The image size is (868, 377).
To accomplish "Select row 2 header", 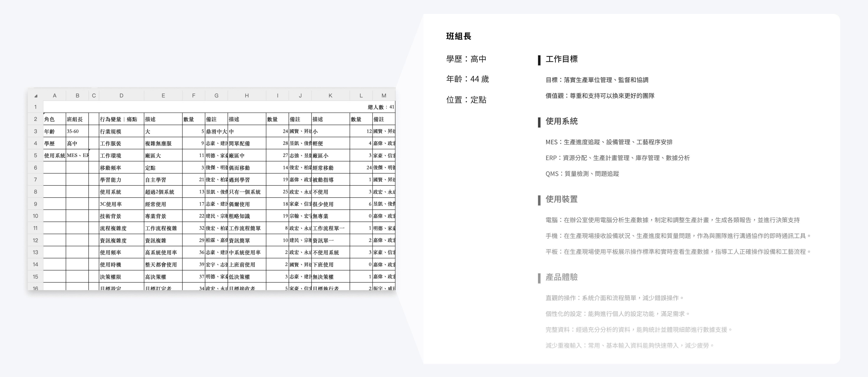I will [35, 119].
